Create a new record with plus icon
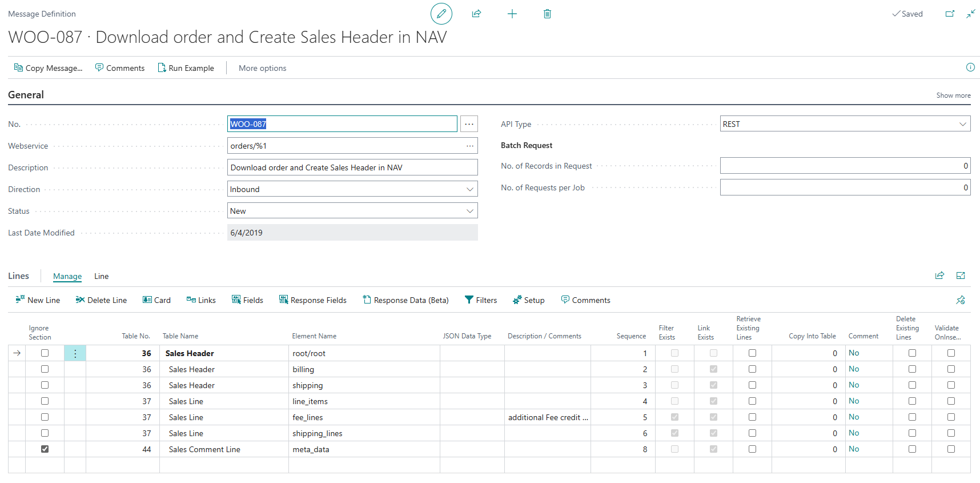This screenshot has height=483, width=980. click(512, 14)
